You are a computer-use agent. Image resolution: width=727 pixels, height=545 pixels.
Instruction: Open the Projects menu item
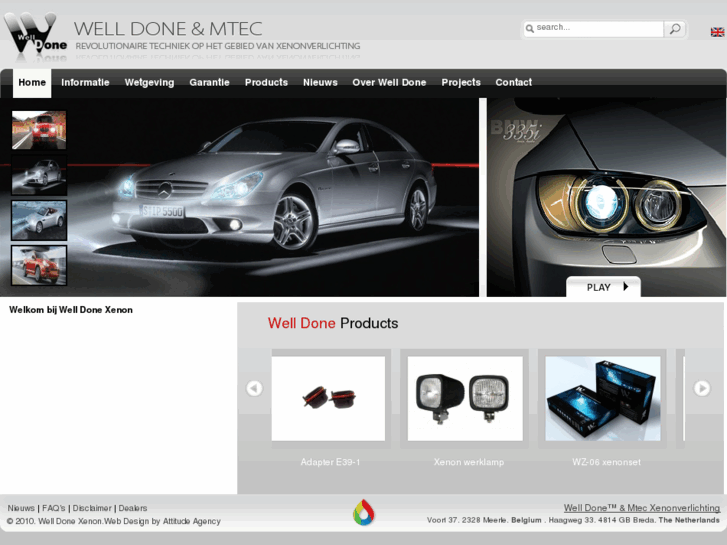[x=461, y=83]
